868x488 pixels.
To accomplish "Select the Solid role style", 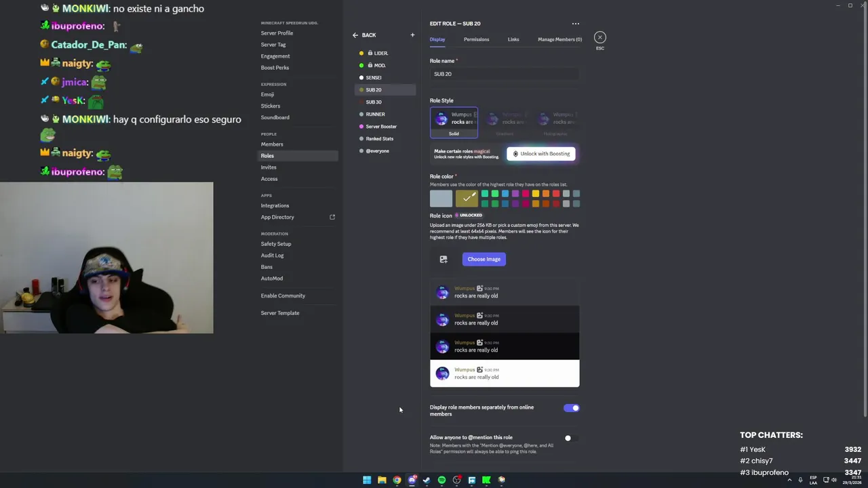I will coord(454,122).
